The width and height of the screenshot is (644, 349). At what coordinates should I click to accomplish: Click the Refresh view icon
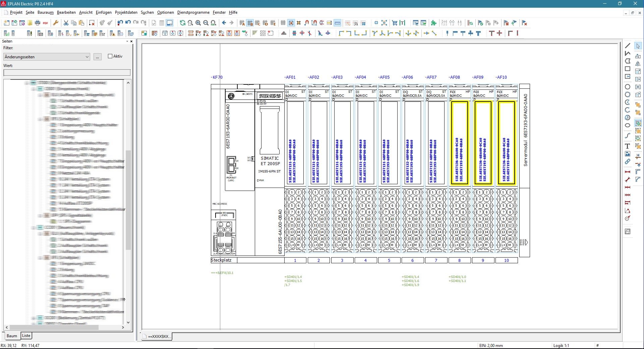pyautogui.click(x=182, y=23)
